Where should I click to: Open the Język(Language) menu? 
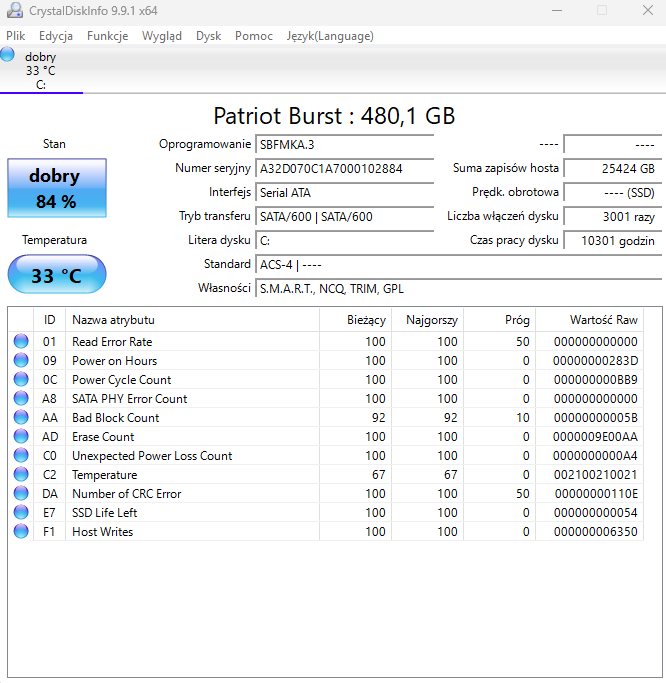[330, 36]
